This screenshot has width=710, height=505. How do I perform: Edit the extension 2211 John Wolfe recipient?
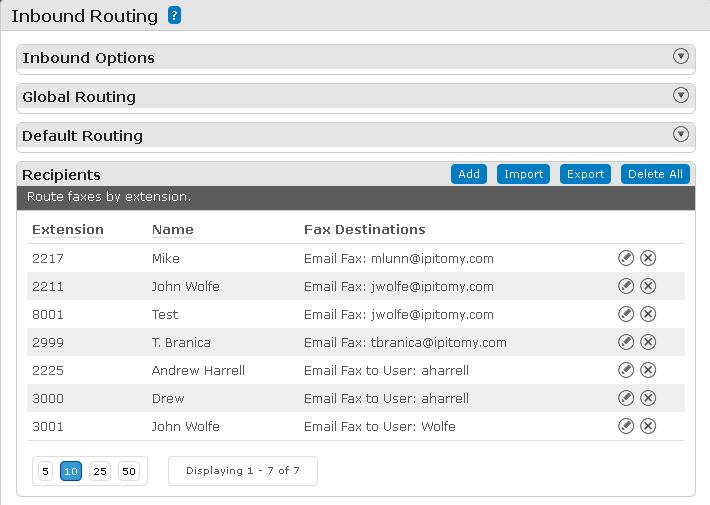tap(626, 286)
